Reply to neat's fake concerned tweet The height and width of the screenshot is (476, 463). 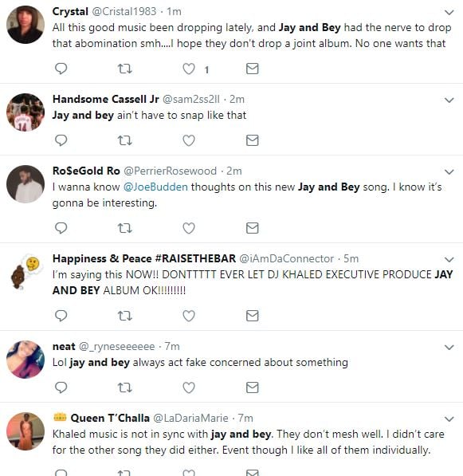61,387
